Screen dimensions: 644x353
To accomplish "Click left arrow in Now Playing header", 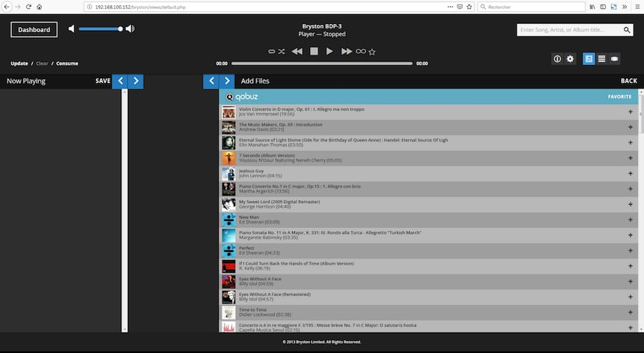I will click(x=121, y=81).
